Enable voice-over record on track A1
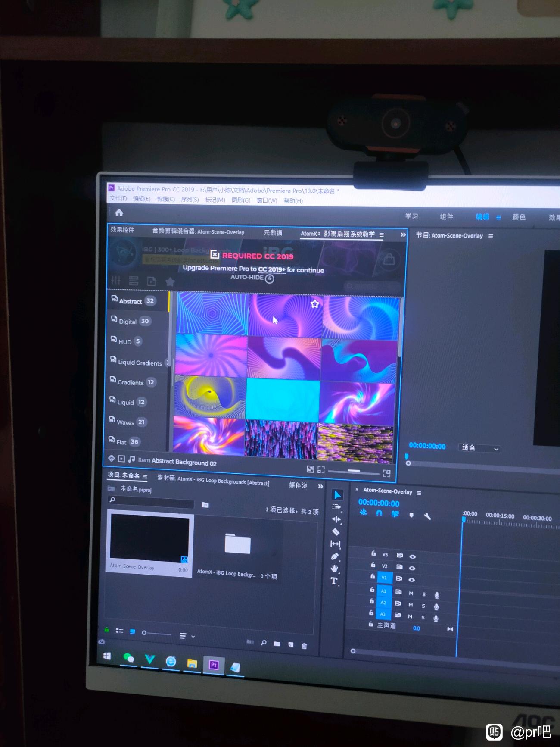 (x=437, y=595)
